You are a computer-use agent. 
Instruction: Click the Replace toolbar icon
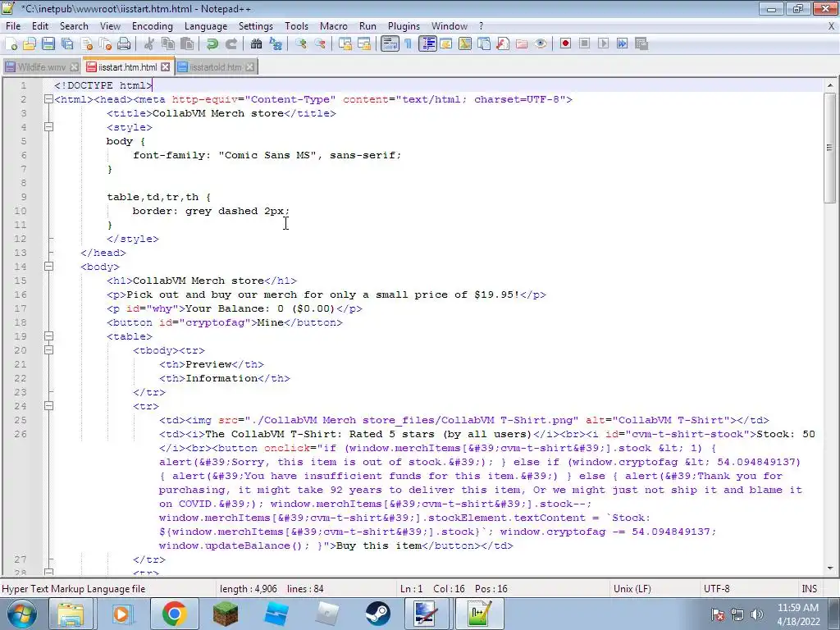276,44
